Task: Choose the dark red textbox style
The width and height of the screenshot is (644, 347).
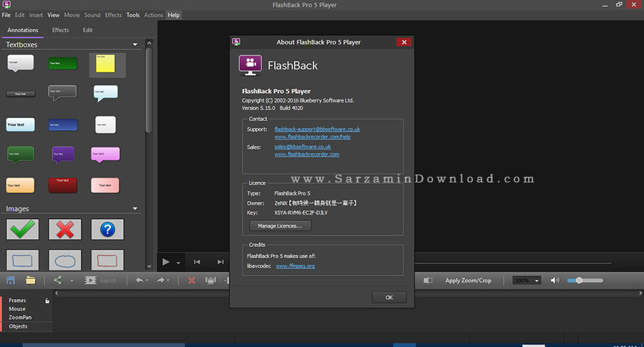Action: point(63,185)
